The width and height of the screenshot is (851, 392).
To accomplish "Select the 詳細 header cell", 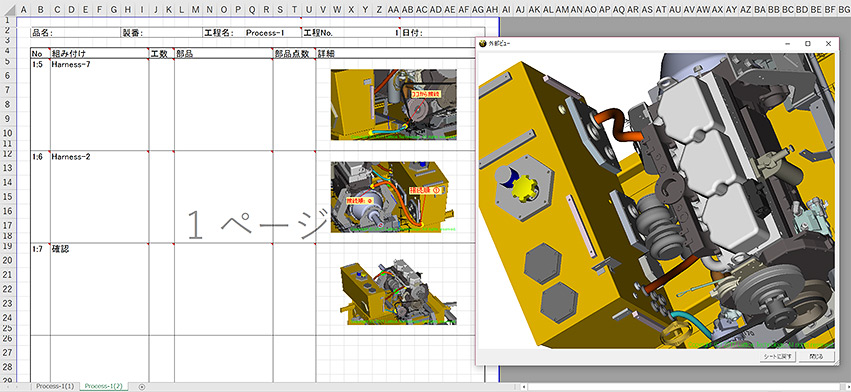I will point(395,53).
